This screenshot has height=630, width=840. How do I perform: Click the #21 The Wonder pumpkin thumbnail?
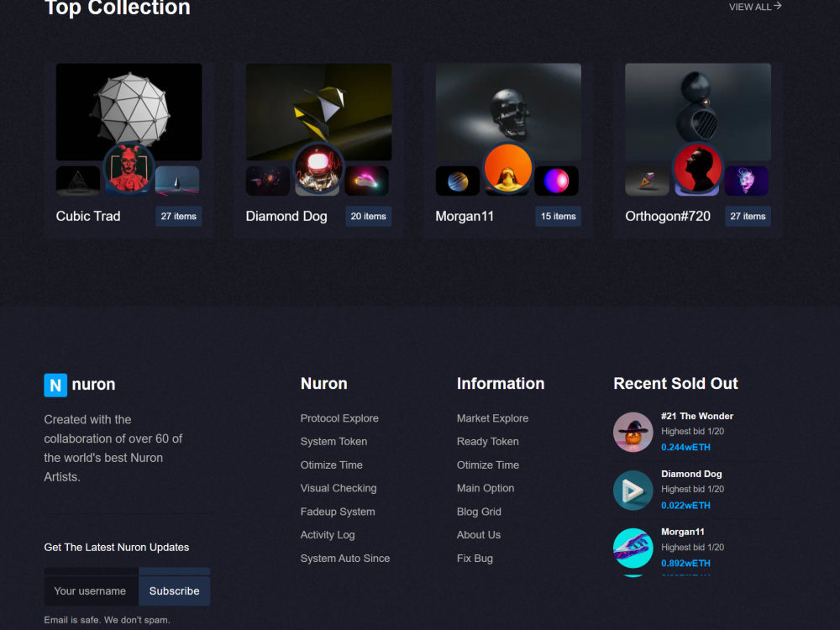point(633,432)
